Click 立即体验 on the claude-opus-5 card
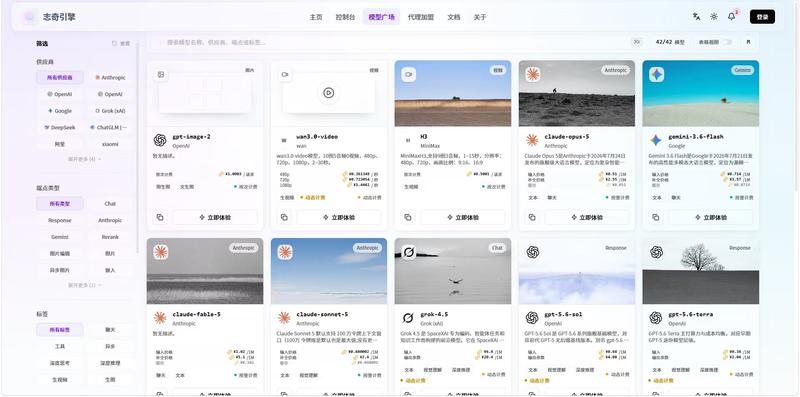This screenshot has width=800, height=397. tap(587, 217)
